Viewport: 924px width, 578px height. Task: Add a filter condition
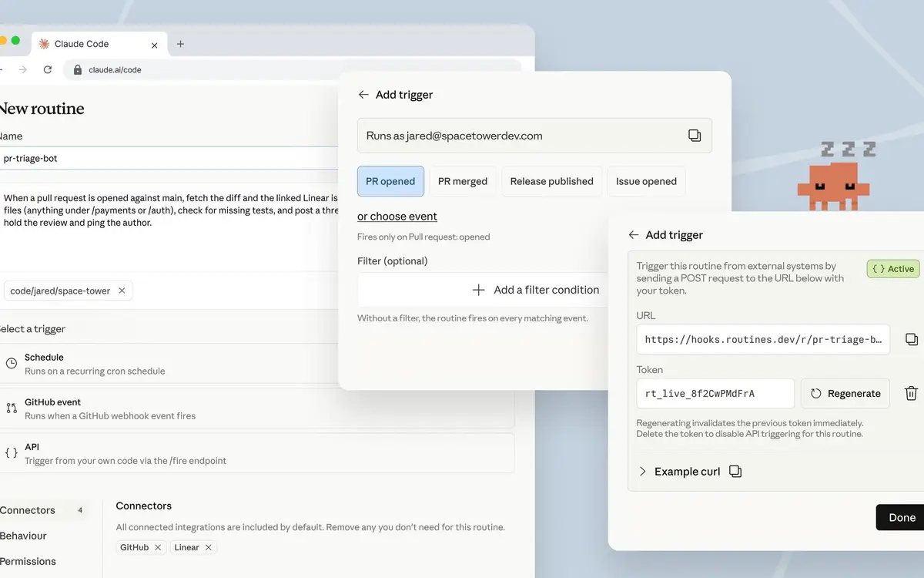click(x=483, y=290)
